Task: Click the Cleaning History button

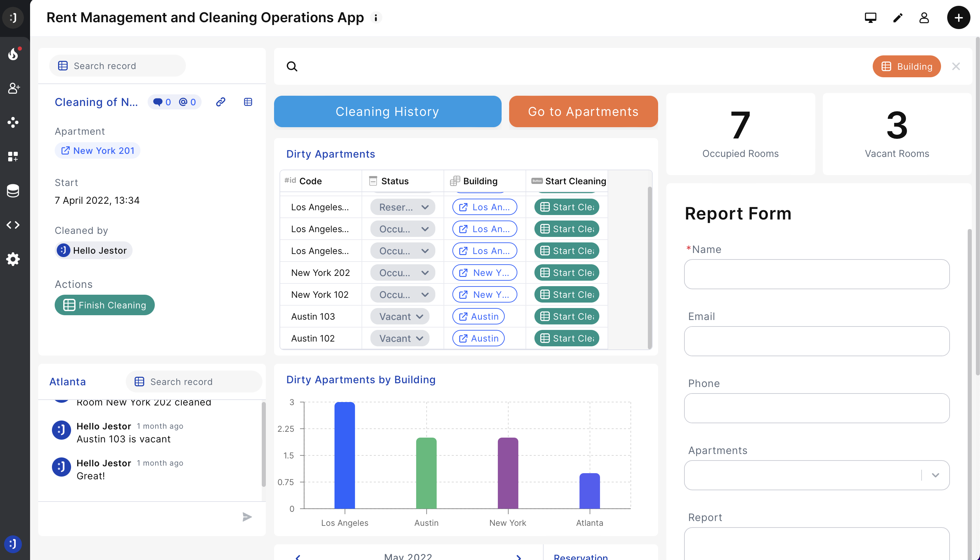Action: [387, 111]
